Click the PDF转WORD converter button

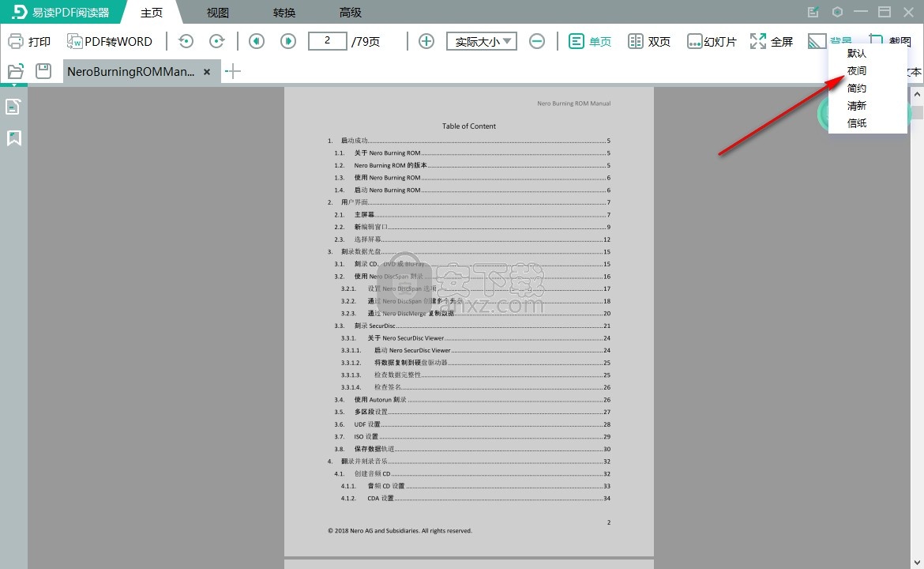110,41
